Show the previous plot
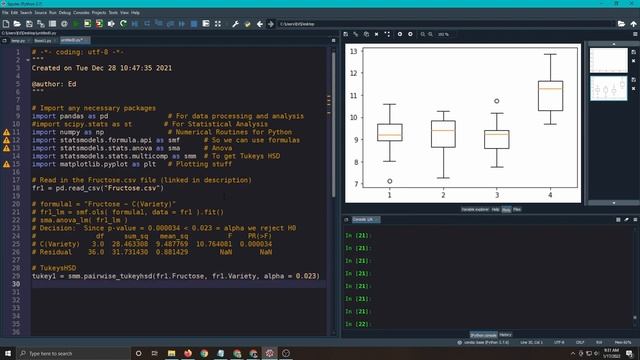The image size is (640, 360). (400, 34)
